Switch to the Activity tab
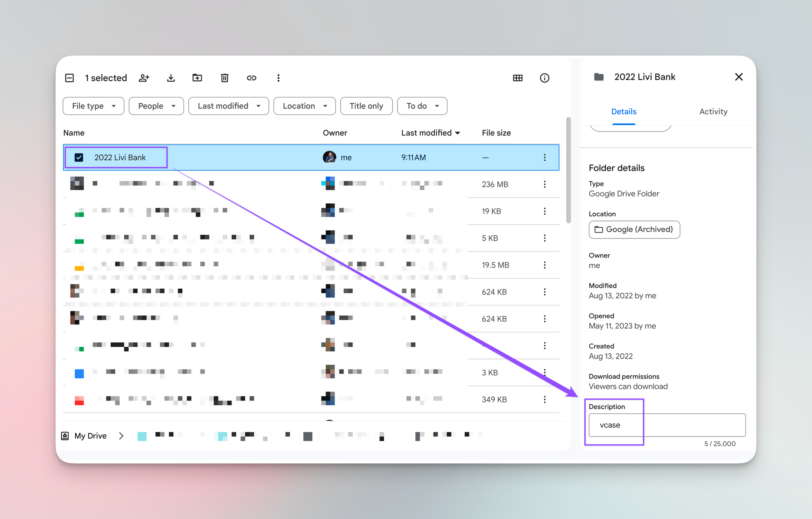 [713, 112]
